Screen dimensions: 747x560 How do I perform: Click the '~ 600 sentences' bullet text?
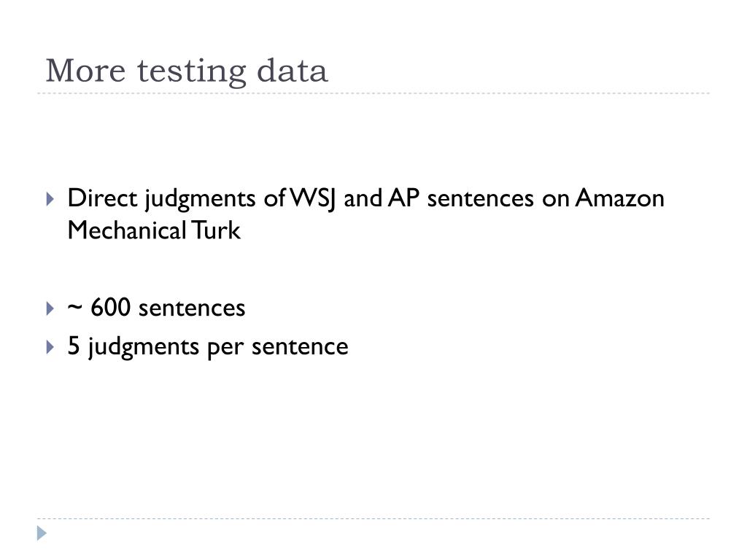click(x=156, y=308)
